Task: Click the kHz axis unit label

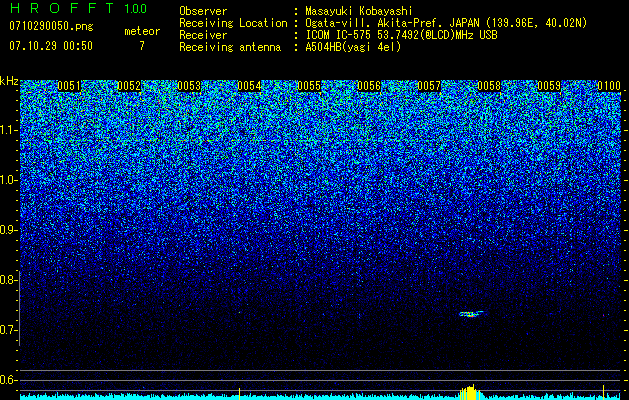Action: (x=9, y=81)
